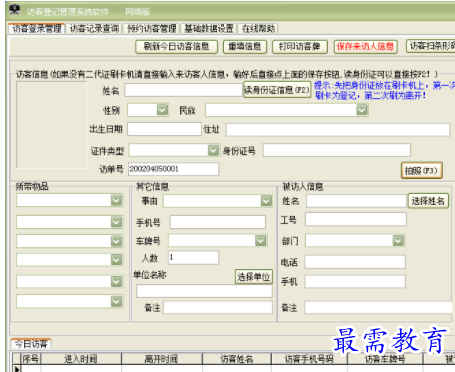Click the red 保存来访人信息 button

click(365, 46)
